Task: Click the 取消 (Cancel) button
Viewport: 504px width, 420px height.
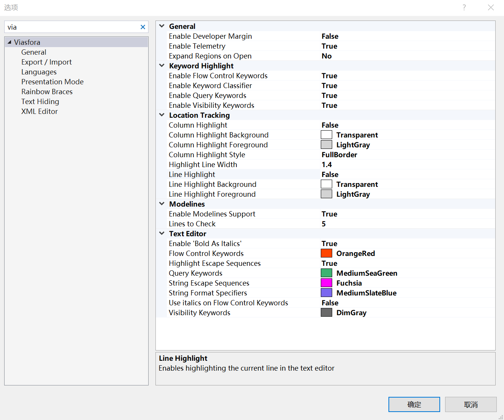Action: click(x=471, y=404)
